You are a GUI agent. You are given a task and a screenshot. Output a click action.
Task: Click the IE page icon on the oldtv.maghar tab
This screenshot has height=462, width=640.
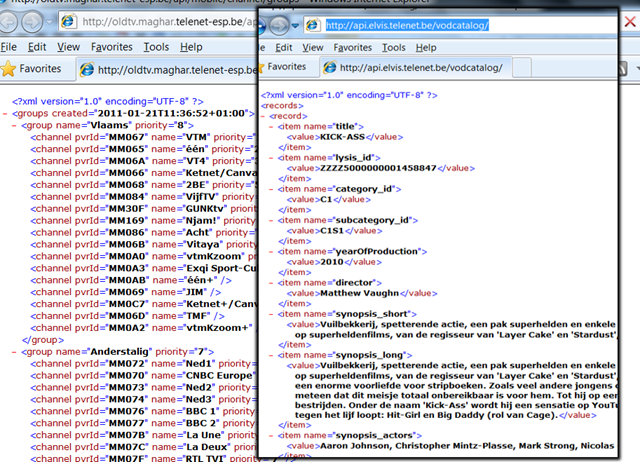86,70
